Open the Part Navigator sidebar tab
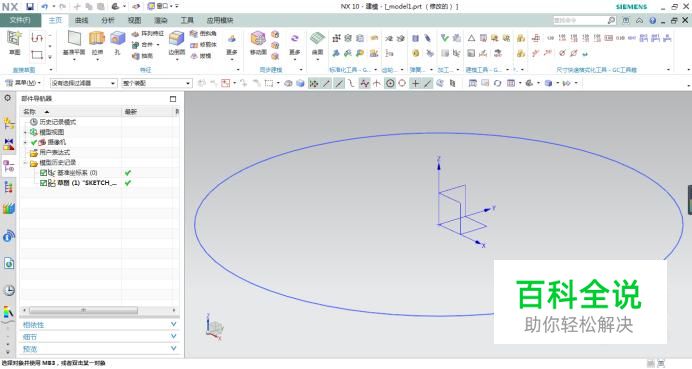This screenshot has width=692, height=369. (8, 166)
